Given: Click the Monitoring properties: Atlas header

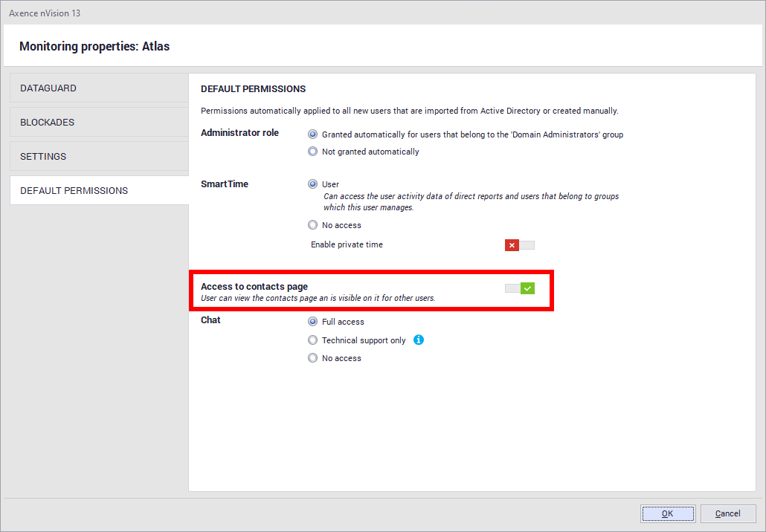Looking at the screenshot, I should pos(94,47).
